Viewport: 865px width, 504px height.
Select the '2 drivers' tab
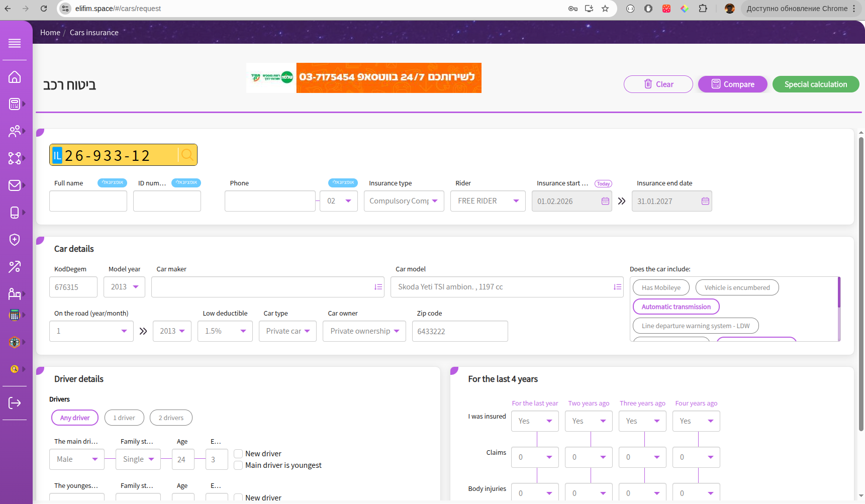tap(171, 418)
